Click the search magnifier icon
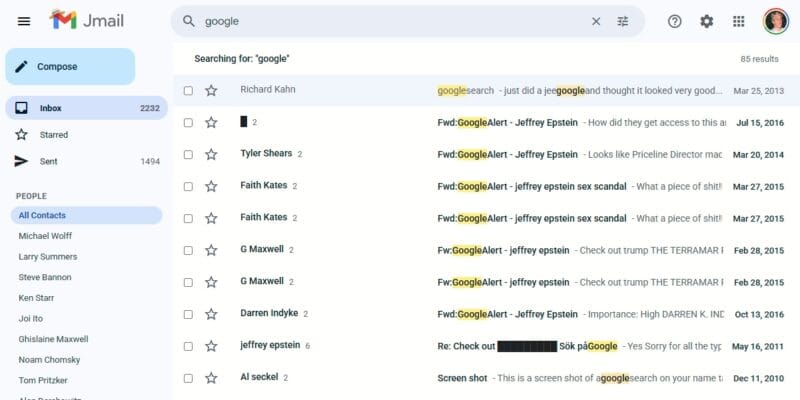This screenshot has width=800, height=400. (x=189, y=21)
